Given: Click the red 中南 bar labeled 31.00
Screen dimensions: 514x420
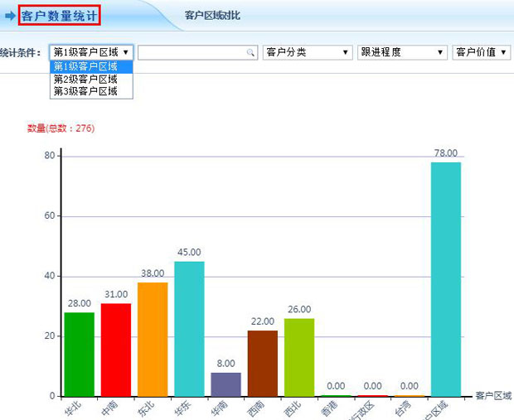Looking at the screenshot, I should pos(116,350).
